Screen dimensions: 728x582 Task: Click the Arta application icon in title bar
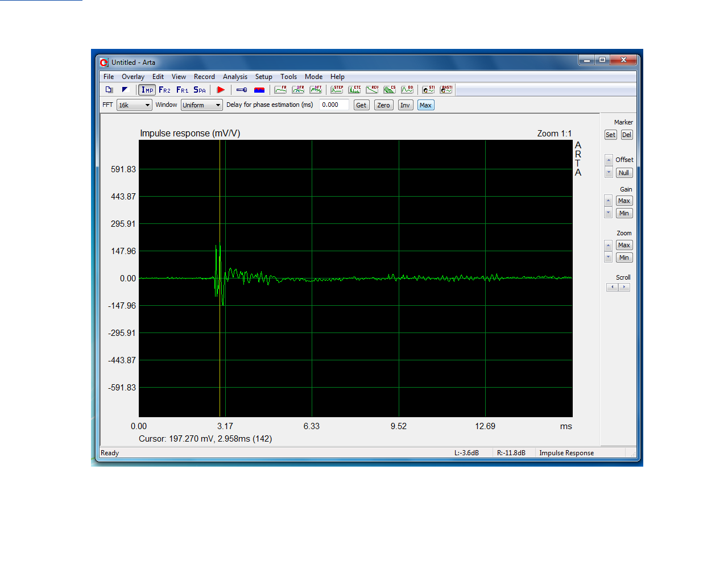(104, 63)
